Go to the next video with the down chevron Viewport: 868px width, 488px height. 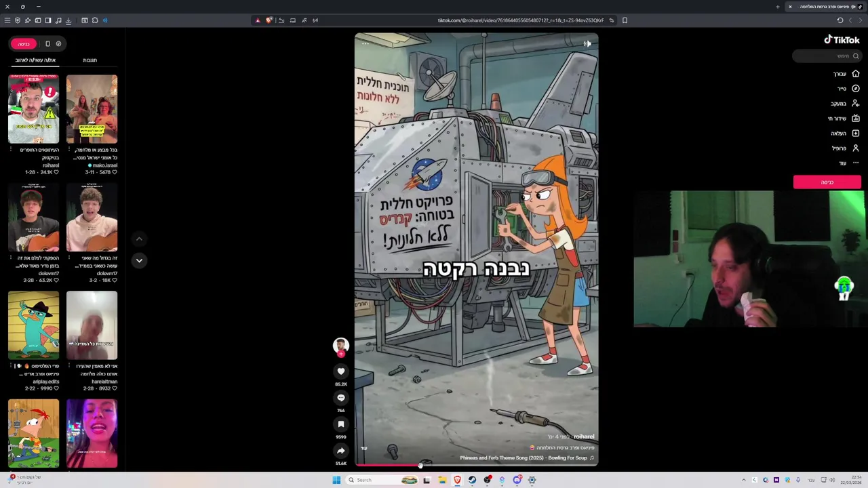pos(139,260)
